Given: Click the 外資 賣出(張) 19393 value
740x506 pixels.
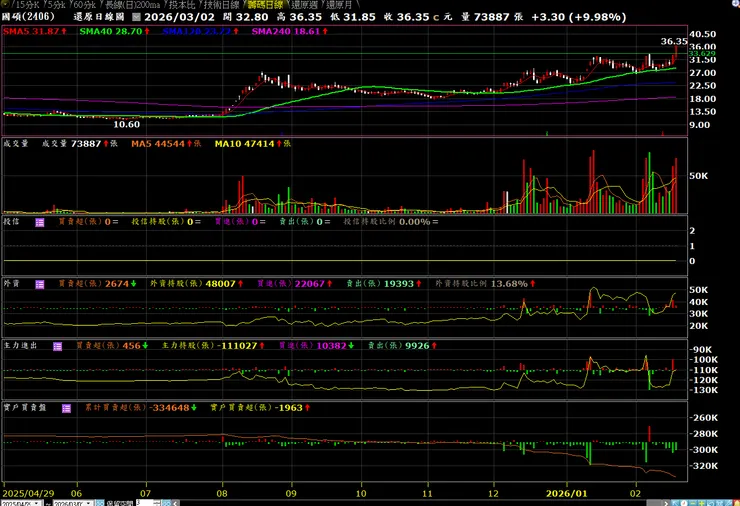Looking at the screenshot, I should [399, 284].
